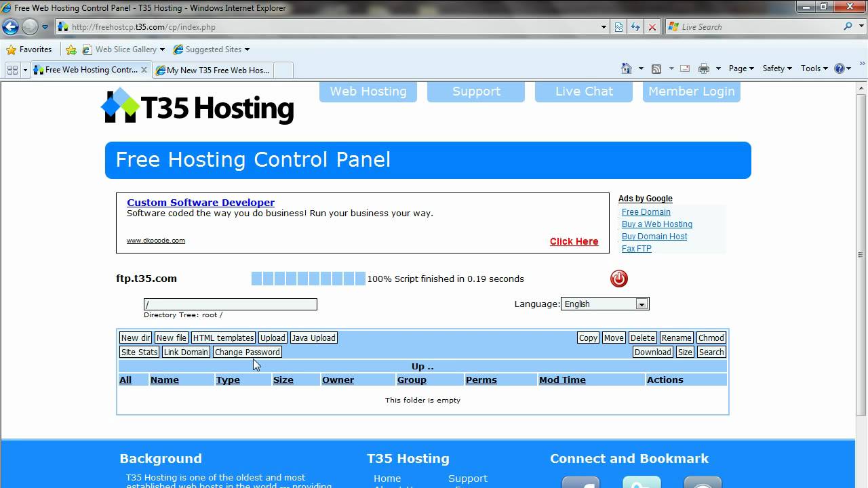Open the Tools menu
The width and height of the screenshot is (868, 488).
(814, 68)
